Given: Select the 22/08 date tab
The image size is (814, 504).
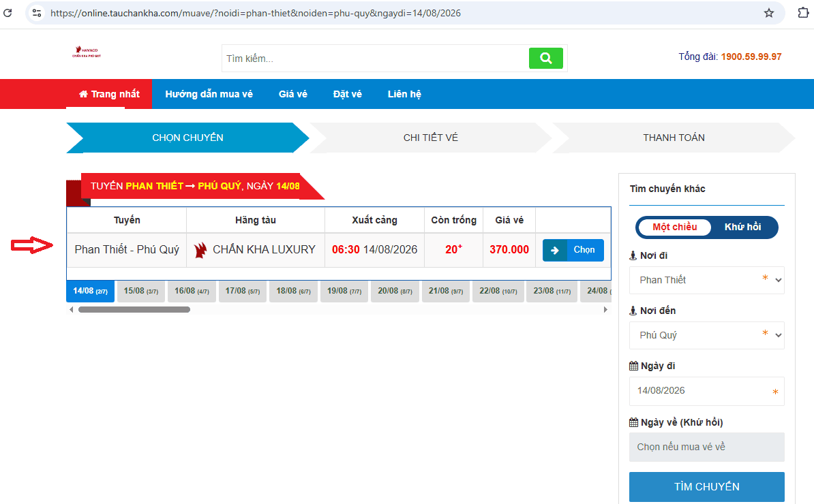Looking at the screenshot, I should point(498,291).
